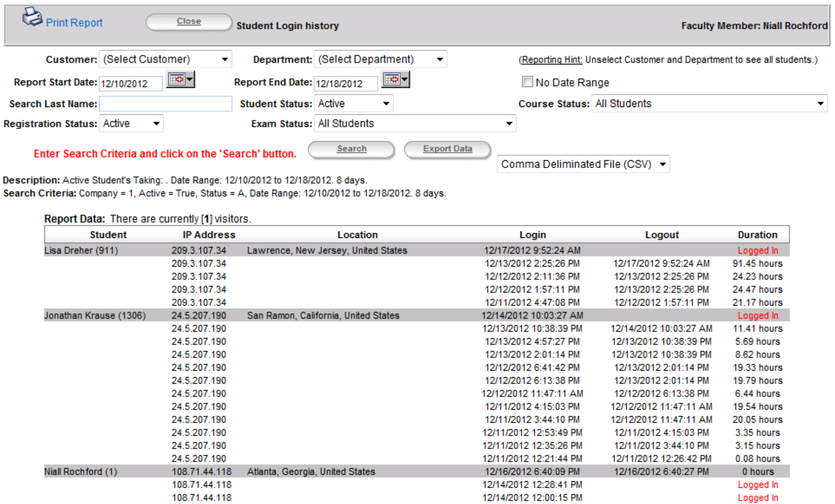
Task: Click San Ramon, California, United States
Action: pos(323,315)
